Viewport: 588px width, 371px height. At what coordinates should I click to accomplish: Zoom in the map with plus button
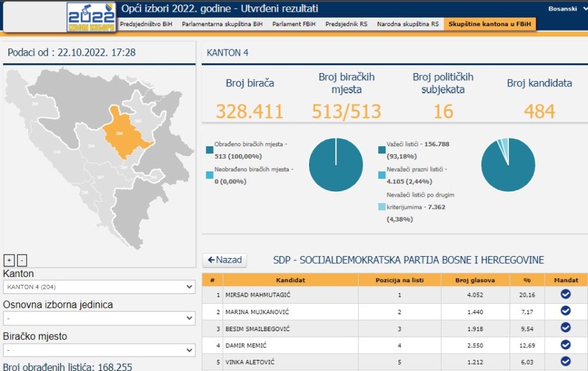click(x=9, y=260)
